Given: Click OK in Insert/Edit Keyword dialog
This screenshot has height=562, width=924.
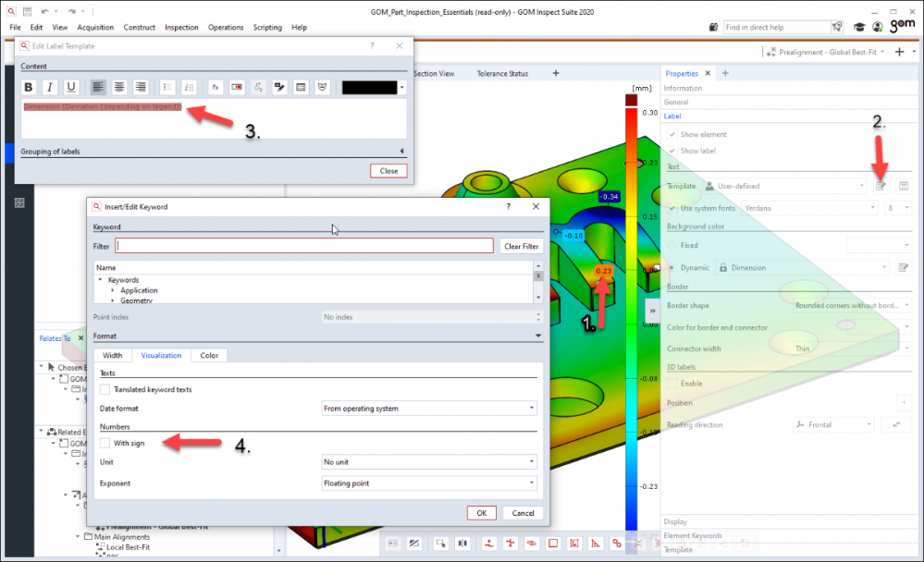Looking at the screenshot, I should pos(481,513).
